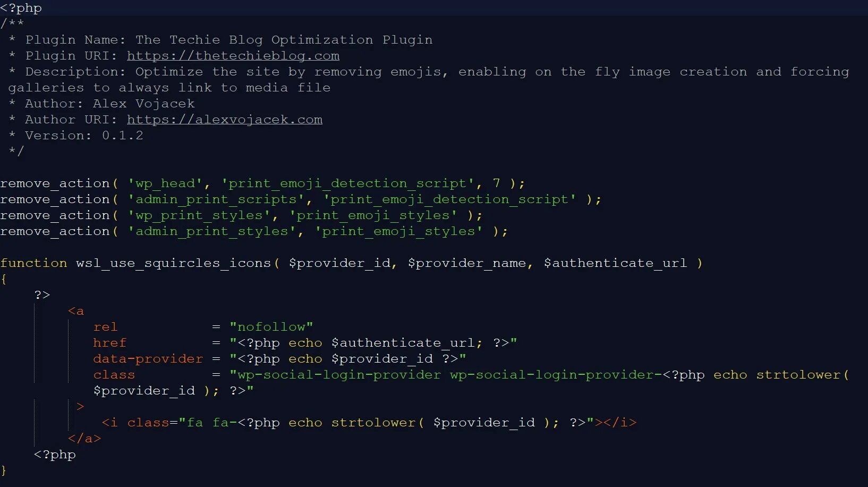Image resolution: width=868 pixels, height=487 pixels.
Task: Click the data-provider attribute name
Action: pos(148,359)
